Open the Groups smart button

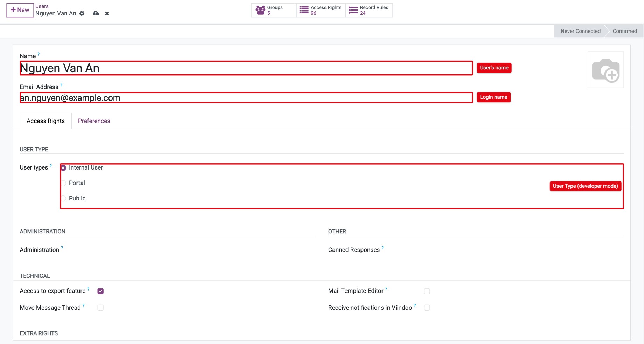pos(274,10)
